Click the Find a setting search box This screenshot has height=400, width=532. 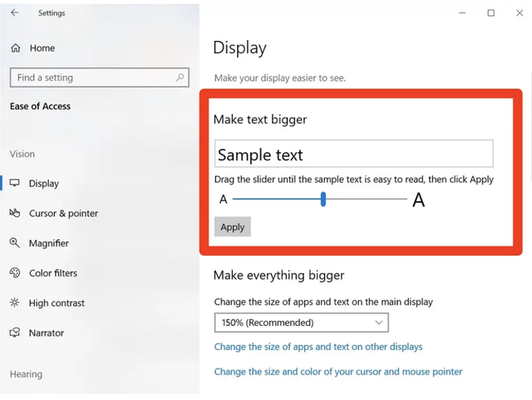[x=91, y=77]
